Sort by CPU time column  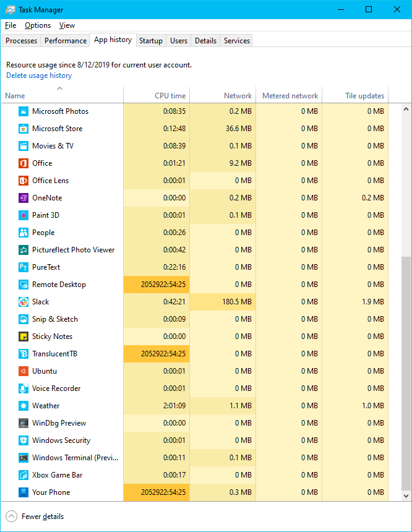point(170,96)
